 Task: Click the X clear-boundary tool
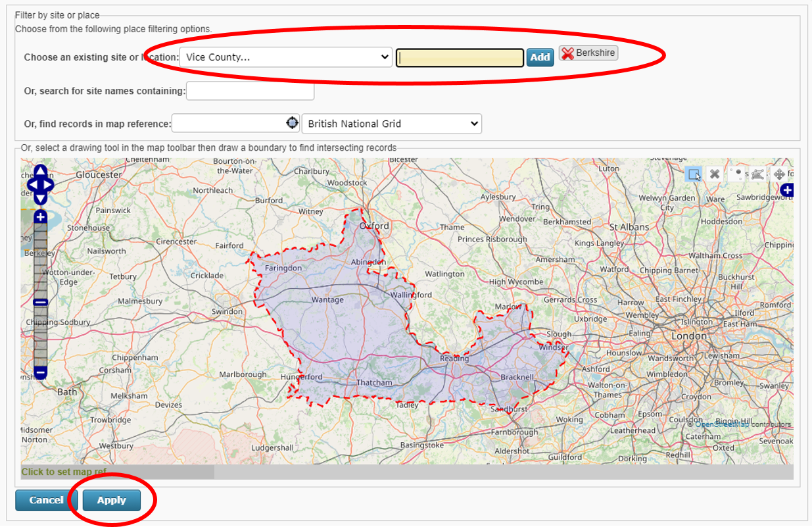[x=715, y=174]
